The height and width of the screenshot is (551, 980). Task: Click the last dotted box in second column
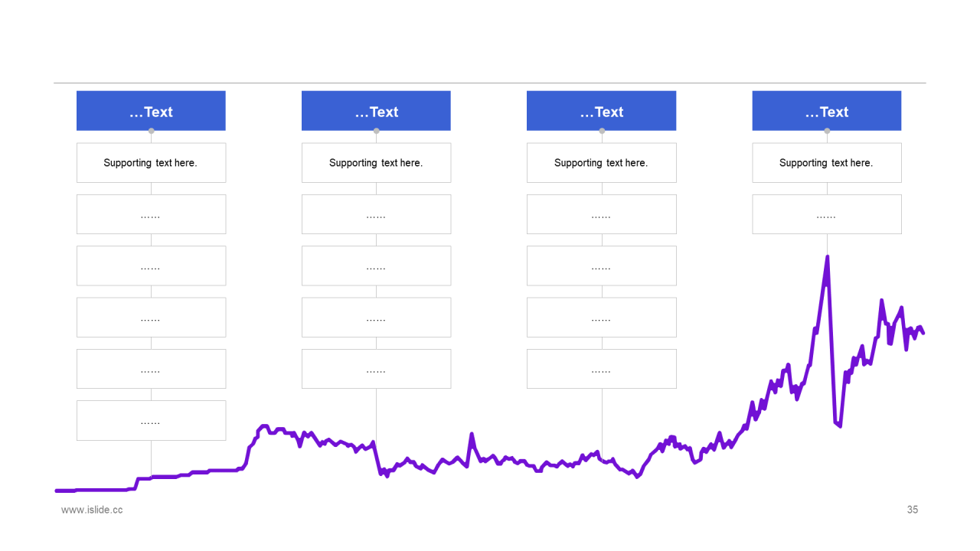tap(376, 369)
